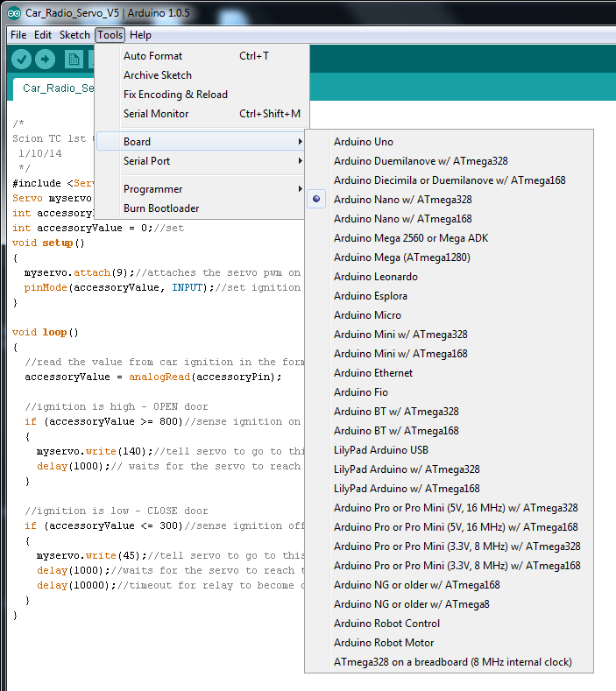
Task: Choose LilyPad Arduino w/ ATmega328
Action: pos(449,469)
